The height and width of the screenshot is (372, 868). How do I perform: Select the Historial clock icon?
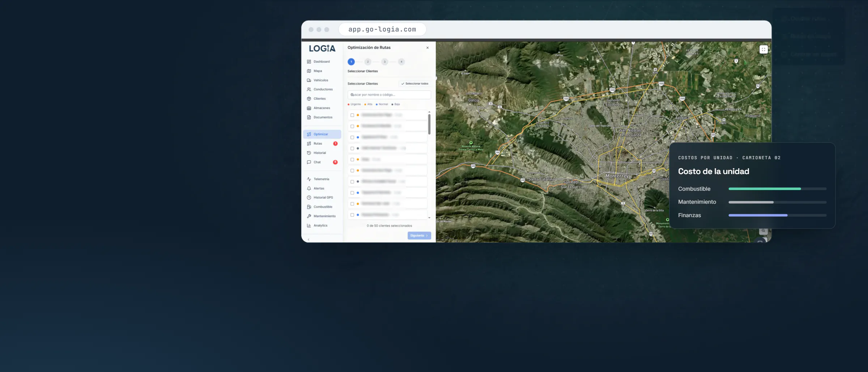(x=309, y=153)
